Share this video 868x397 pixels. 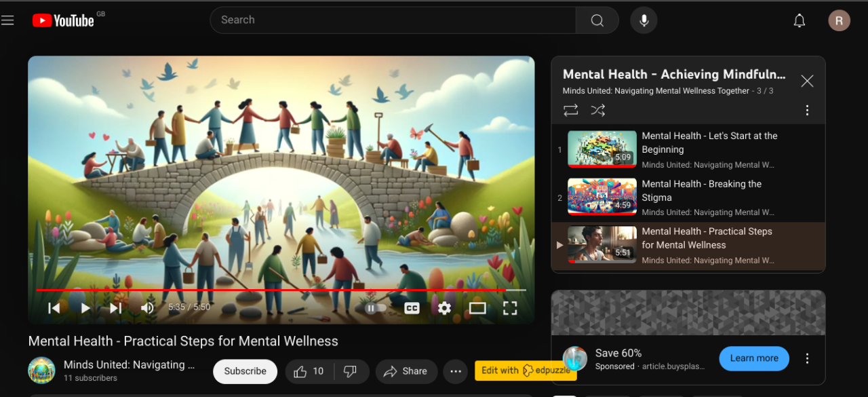[x=406, y=371]
